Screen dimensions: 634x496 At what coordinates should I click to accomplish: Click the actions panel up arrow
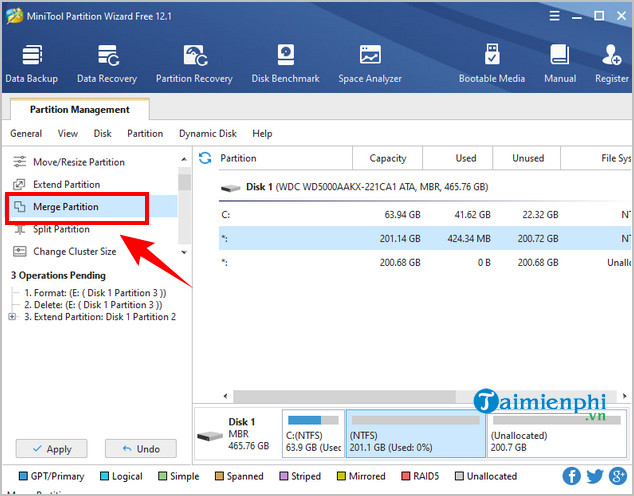click(184, 159)
